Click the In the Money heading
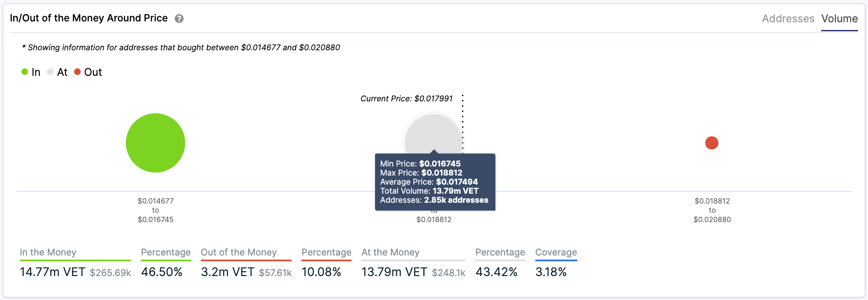The height and width of the screenshot is (300, 868). point(48,252)
